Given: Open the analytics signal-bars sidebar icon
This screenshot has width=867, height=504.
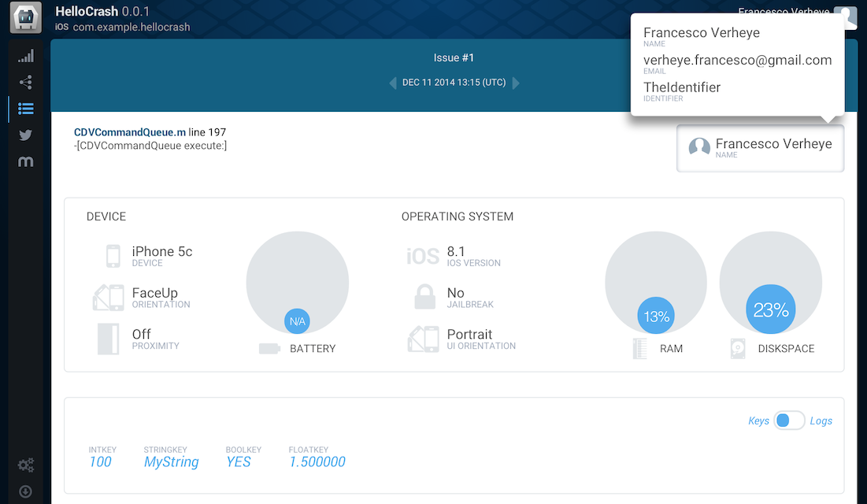Looking at the screenshot, I should (x=25, y=56).
